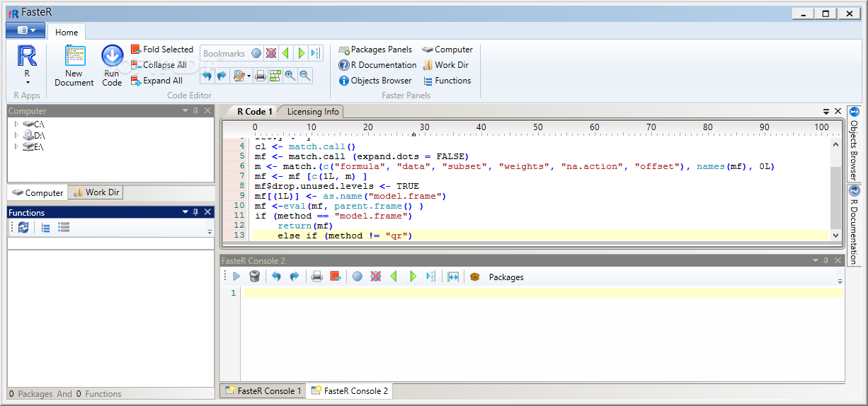Open R Documentation side tab
The height and width of the screenshot is (406, 868).
[x=854, y=225]
